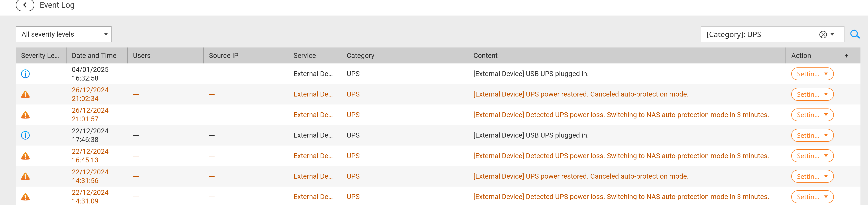
Task: Click warning icon for 22/12/2024 16:45:13 entry
Action: (25, 156)
